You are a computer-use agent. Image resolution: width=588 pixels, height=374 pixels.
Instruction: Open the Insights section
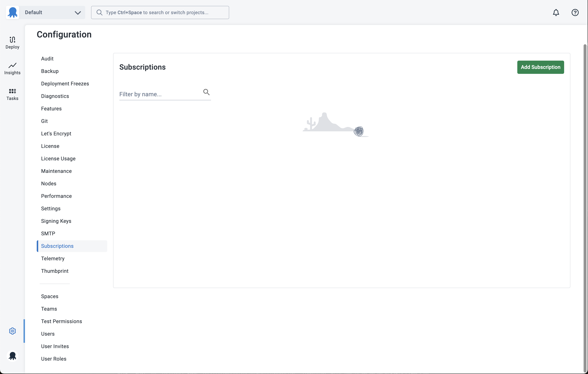pyautogui.click(x=12, y=68)
